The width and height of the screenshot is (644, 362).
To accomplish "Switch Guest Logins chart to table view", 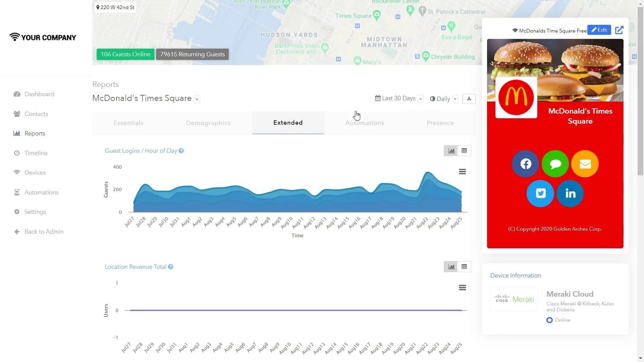I will pos(464,150).
